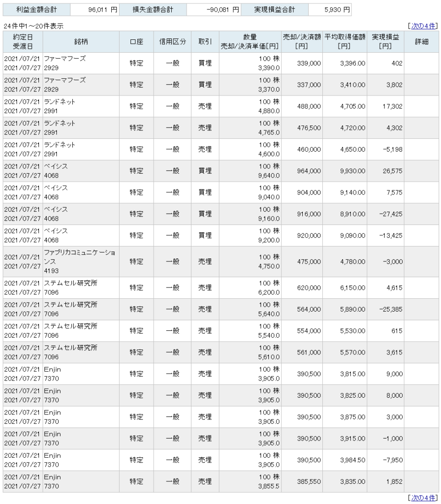Select the 口座 column header
Screen dimensions: 441x504
(x=136, y=42)
